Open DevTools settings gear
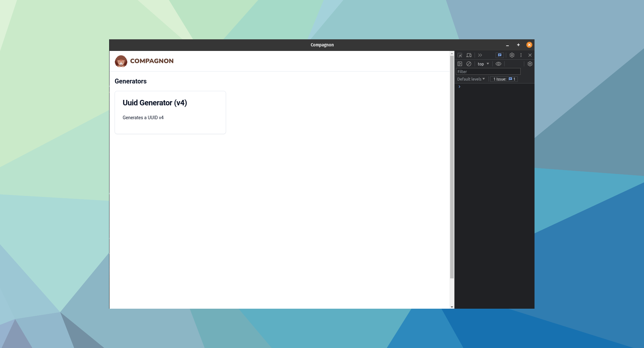Screen dimensions: 644x348 (x=512, y=55)
